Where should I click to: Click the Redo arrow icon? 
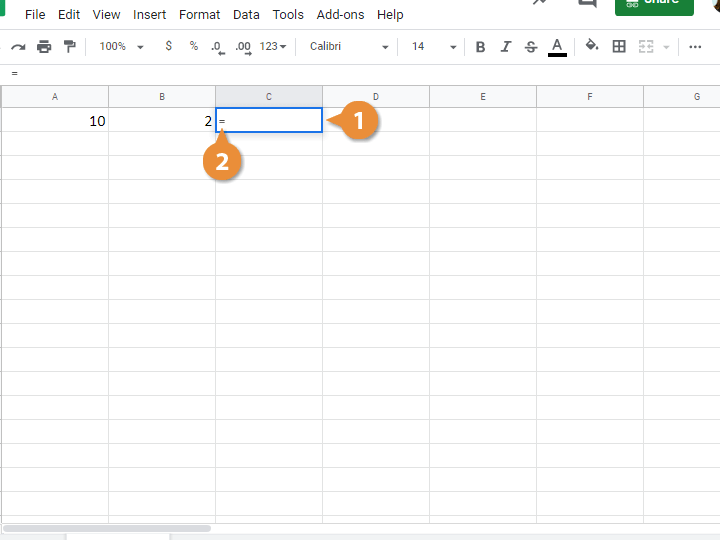[x=18, y=47]
